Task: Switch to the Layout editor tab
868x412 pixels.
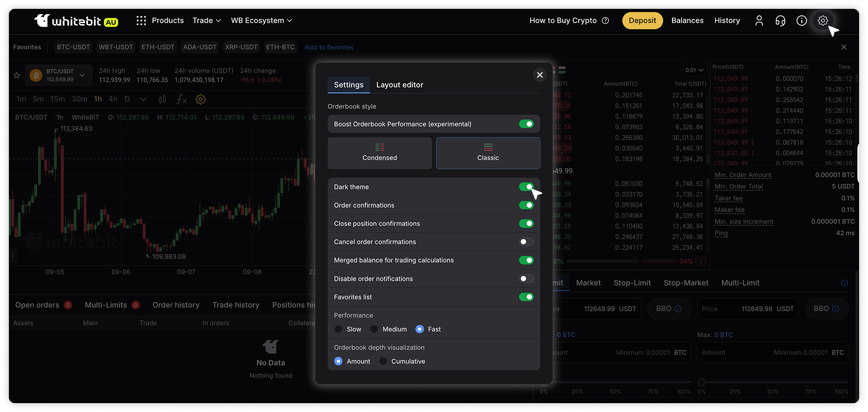Action: 400,85
